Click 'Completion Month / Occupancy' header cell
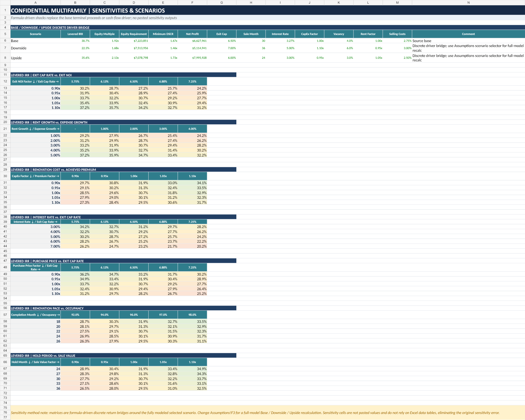Image resolution: width=525 pixels, height=420 pixels. coord(36,315)
